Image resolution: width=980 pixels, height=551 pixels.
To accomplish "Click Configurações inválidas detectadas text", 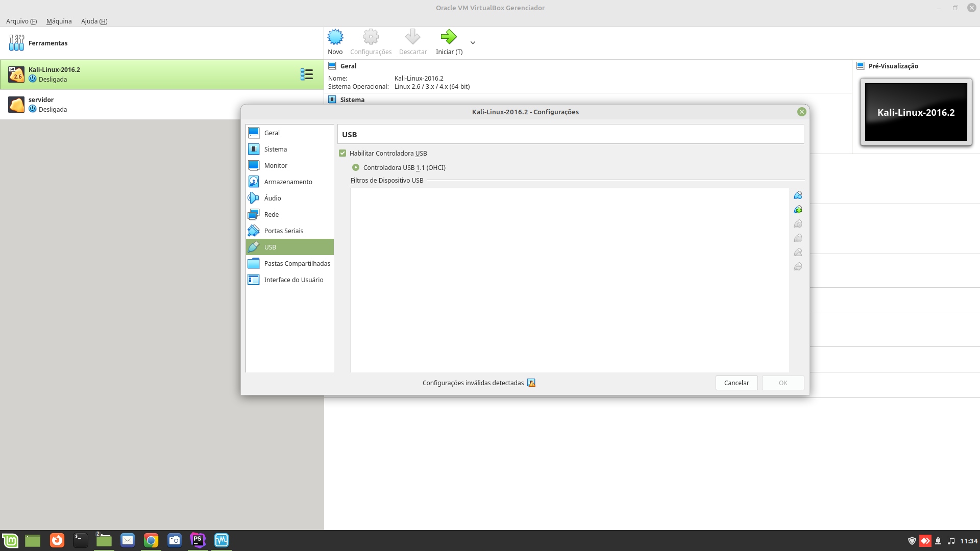I will [473, 383].
